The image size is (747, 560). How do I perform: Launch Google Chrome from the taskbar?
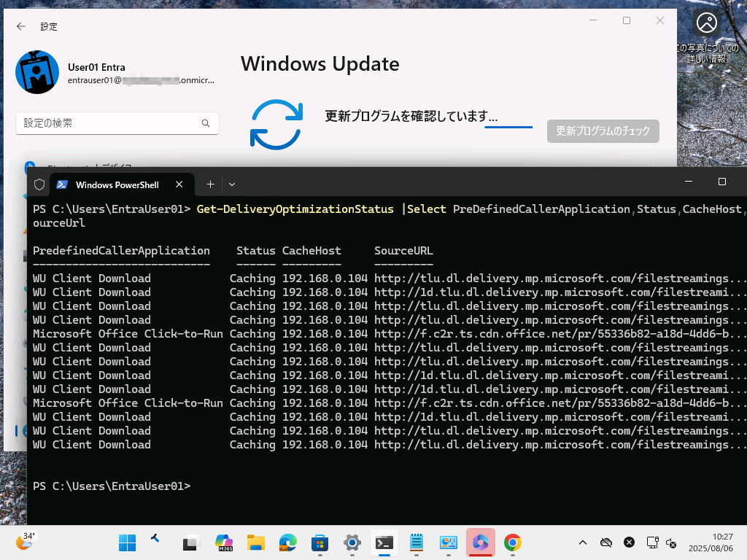pos(512,542)
